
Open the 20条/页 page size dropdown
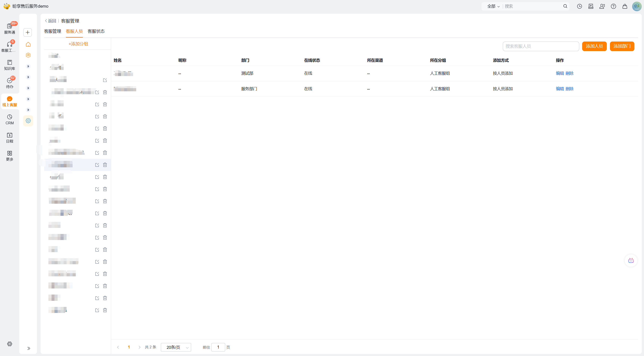coord(176,347)
